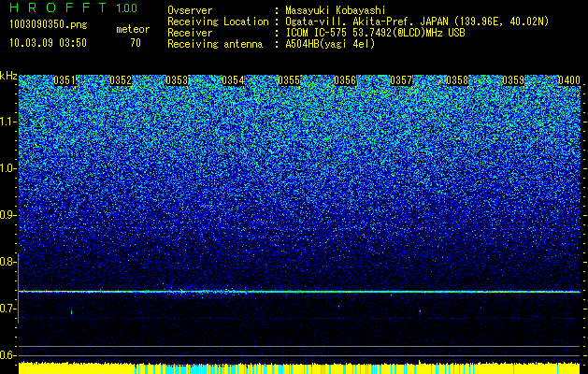
Task: Click the 1.0 kHz axis label
Action: pos(7,168)
